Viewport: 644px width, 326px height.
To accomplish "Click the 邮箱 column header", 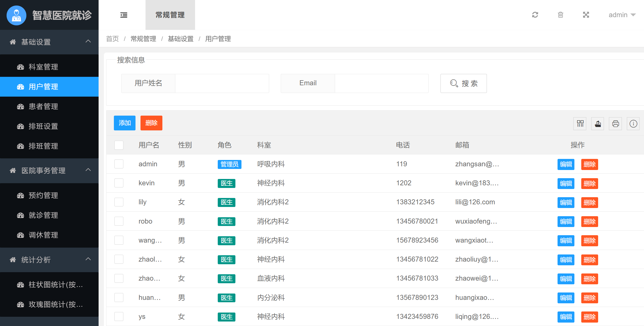I will pos(462,145).
